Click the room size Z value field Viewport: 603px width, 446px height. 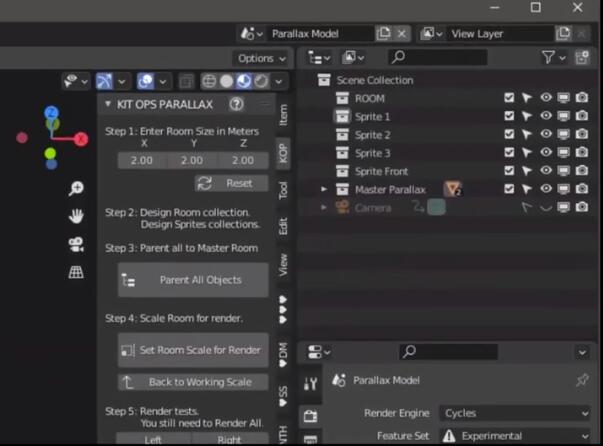[243, 160]
